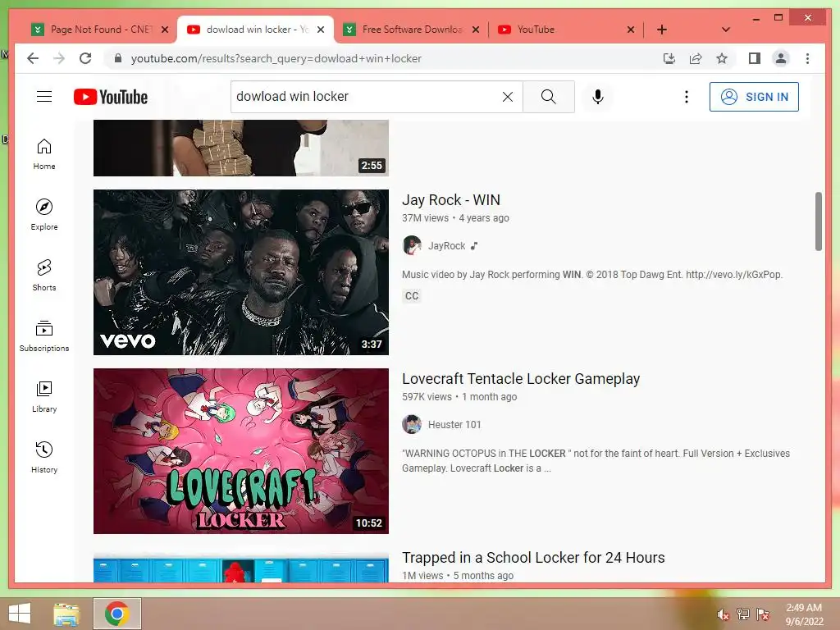Click the CC badge under Jay Rock video
The image size is (840, 630).
412,295
